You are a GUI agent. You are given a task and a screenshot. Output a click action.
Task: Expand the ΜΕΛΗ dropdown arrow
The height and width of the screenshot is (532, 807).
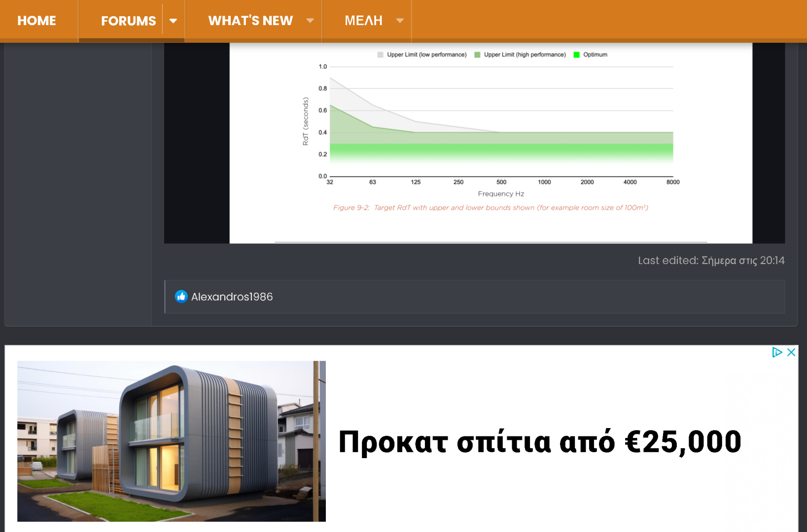pos(400,21)
